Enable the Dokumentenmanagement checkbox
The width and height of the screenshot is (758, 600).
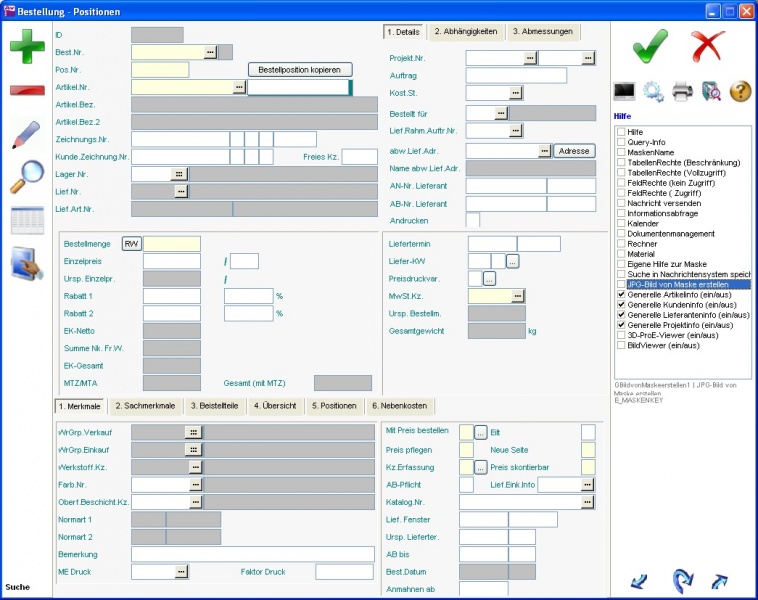point(621,234)
